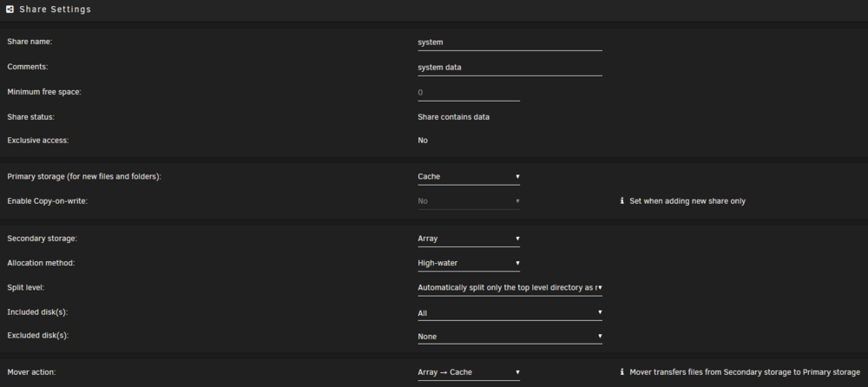Image resolution: width=868 pixels, height=387 pixels.
Task: Click the Excluded disk(s): label
Action: click(x=38, y=336)
